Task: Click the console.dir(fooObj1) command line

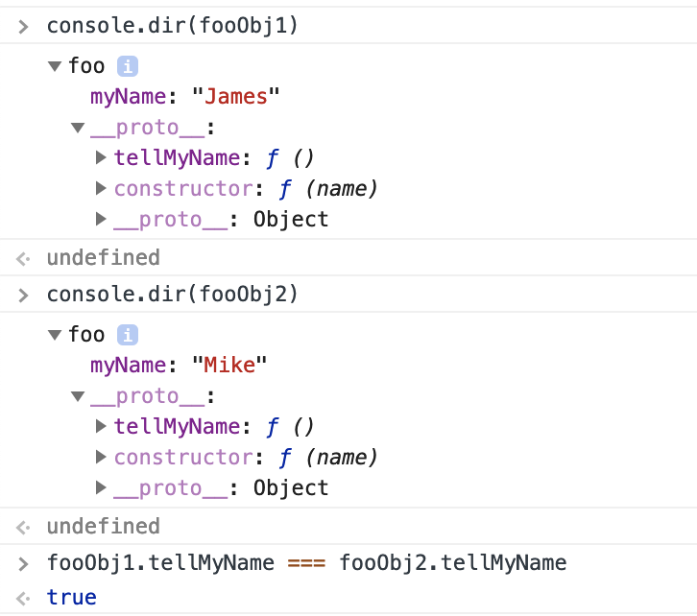Action: (x=173, y=26)
